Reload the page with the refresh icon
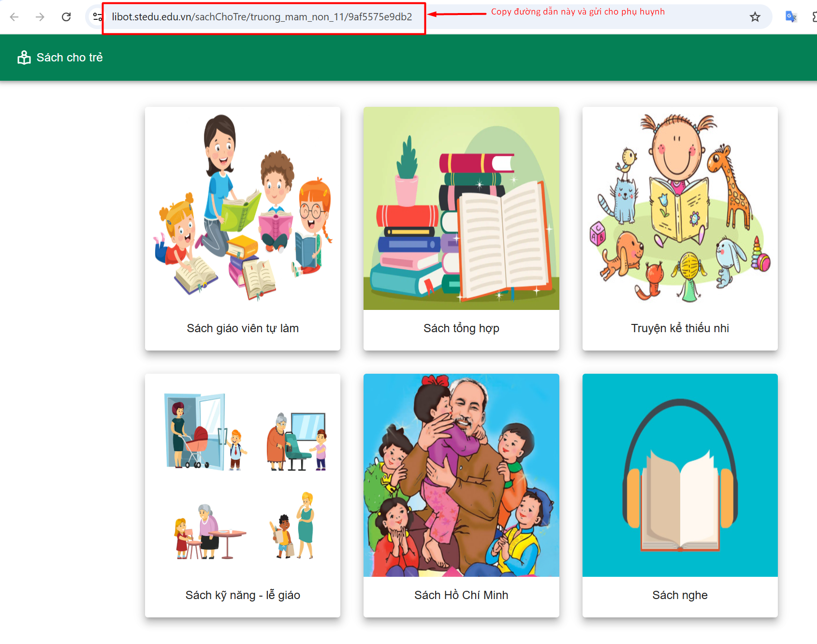Viewport: 817px width, 644px height. tap(66, 17)
